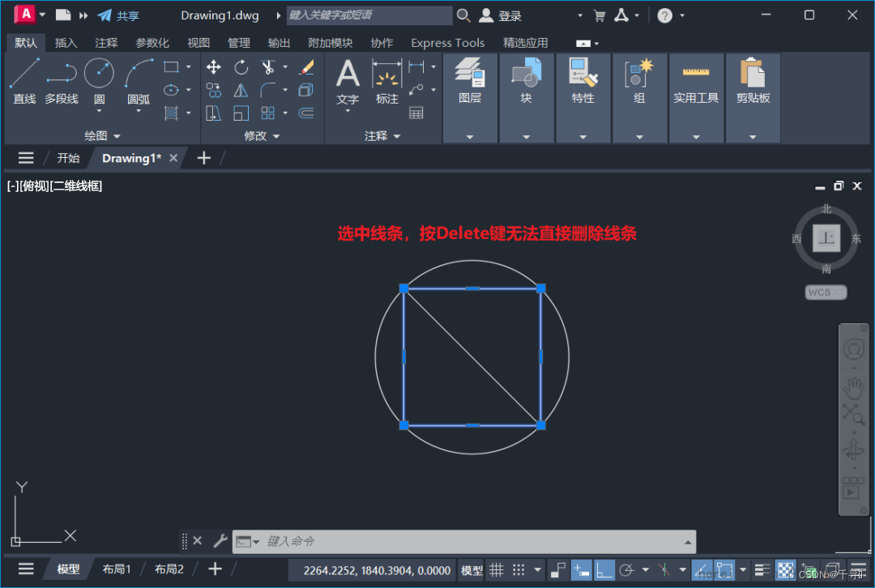Toggle the drawing grid display
The image size is (875, 588).
tap(496, 570)
